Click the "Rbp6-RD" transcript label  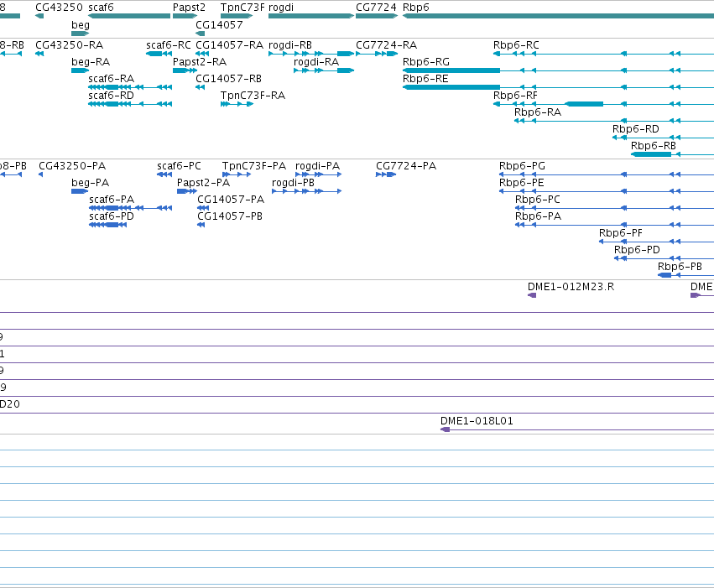click(636, 129)
